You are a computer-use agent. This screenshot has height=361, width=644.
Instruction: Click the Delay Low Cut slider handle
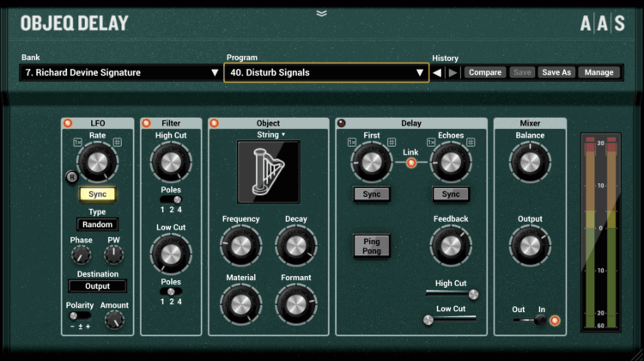(428, 320)
